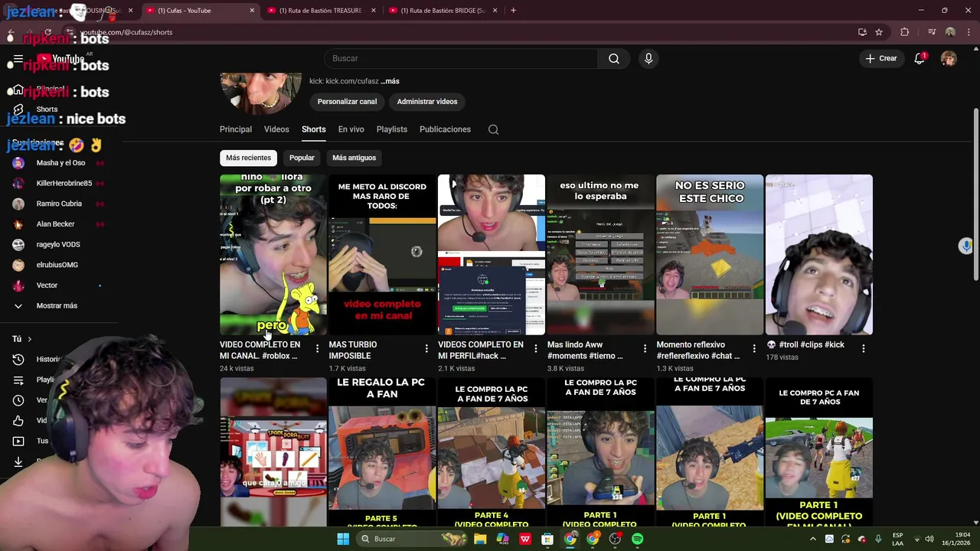Click 'Administrar videos' button
This screenshot has height=551, width=980.
pos(427,102)
